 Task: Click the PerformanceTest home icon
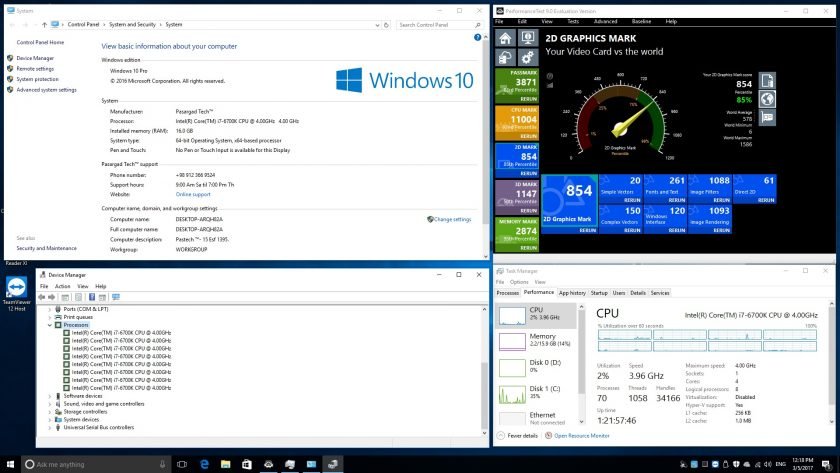coord(506,39)
